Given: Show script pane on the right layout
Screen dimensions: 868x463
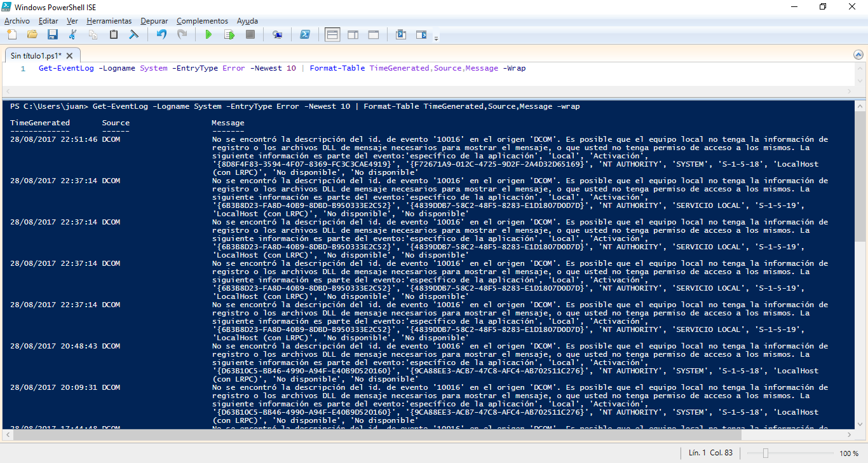Looking at the screenshot, I should point(353,34).
